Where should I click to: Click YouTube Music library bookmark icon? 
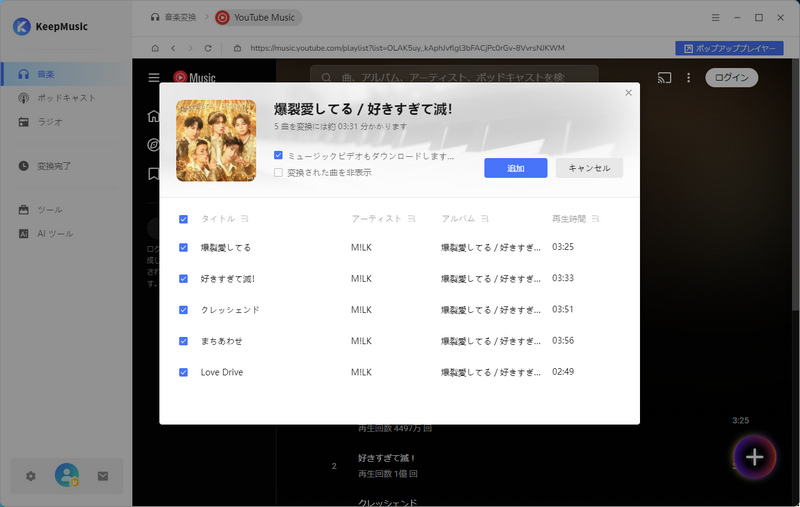(153, 174)
